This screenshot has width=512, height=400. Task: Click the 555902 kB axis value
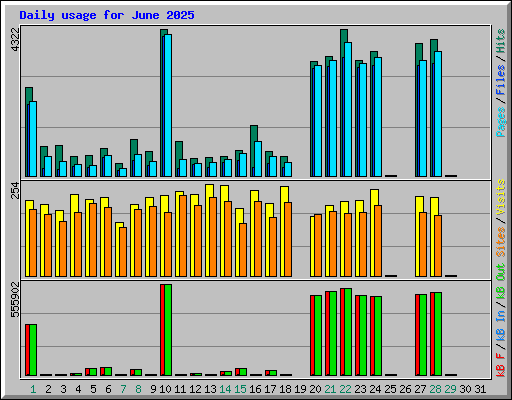[x=15, y=300]
